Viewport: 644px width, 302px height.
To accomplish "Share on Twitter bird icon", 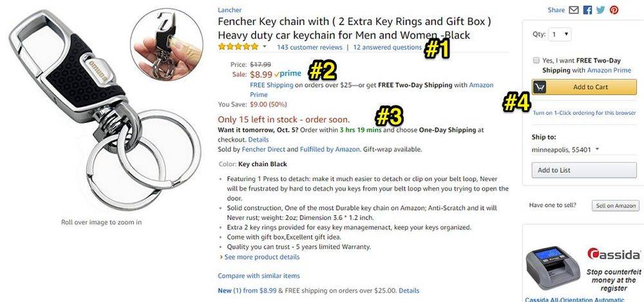I will pos(600,10).
